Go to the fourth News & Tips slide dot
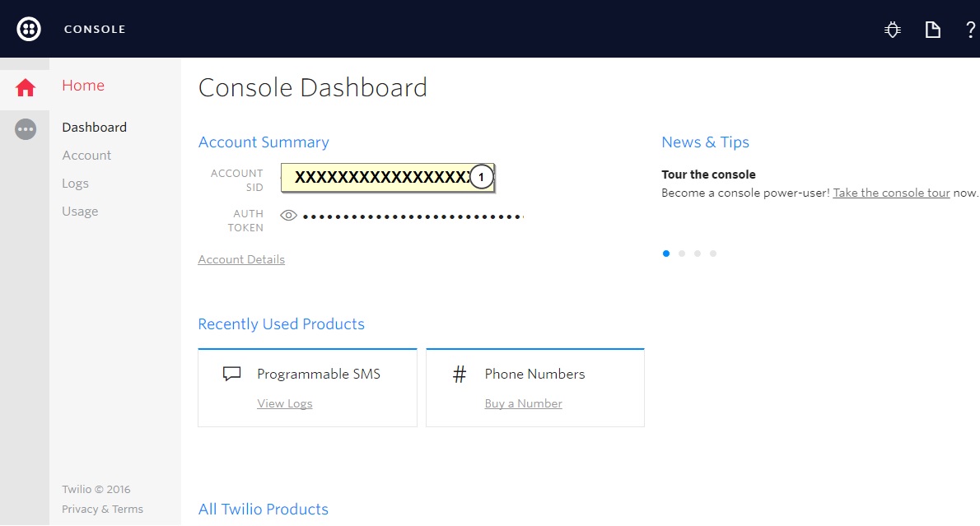Image resolution: width=980 pixels, height=526 pixels. (713, 254)
